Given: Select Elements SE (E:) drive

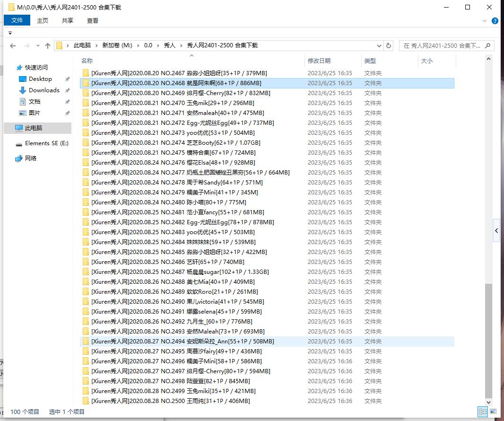Looking at the screenshot, I should coord(47,143).
